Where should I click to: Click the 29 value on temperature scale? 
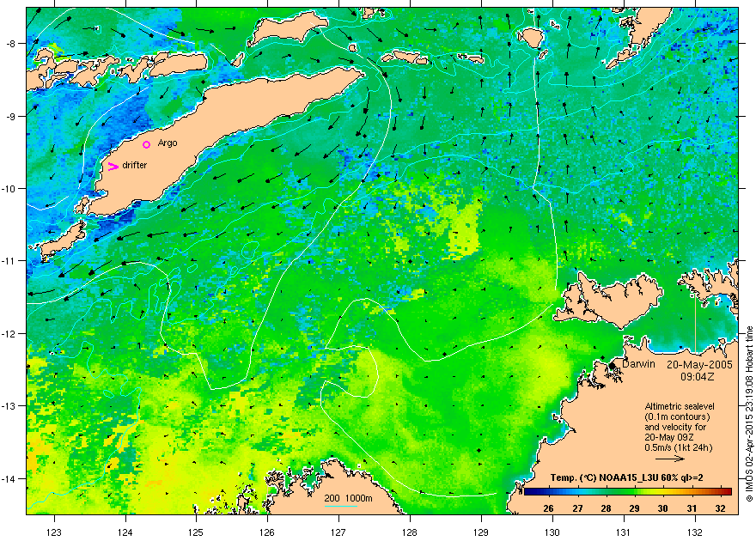click(x=634, y=508)
